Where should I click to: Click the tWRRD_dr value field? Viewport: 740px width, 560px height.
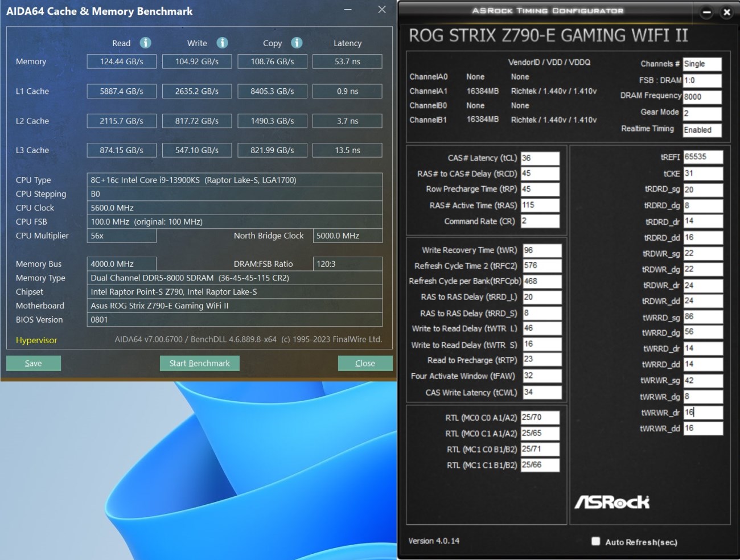tap(703, 348)
